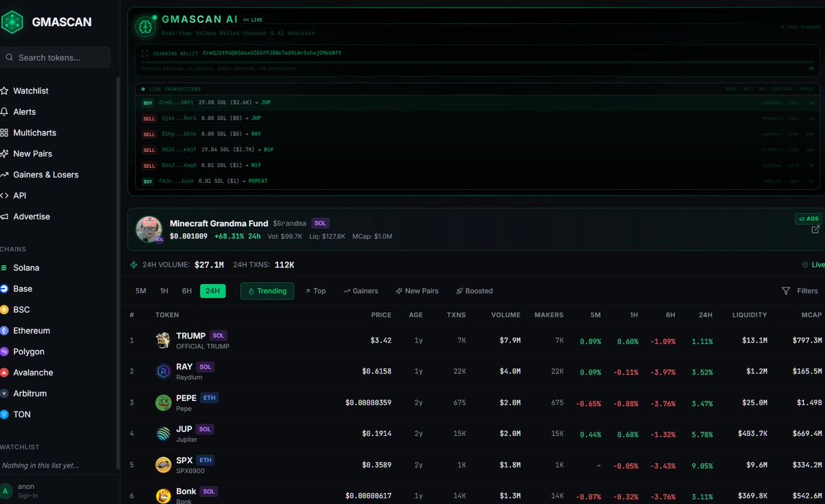825x504 pixels.
Task: Select the 1H timeframe
Action: pos(164,291)
